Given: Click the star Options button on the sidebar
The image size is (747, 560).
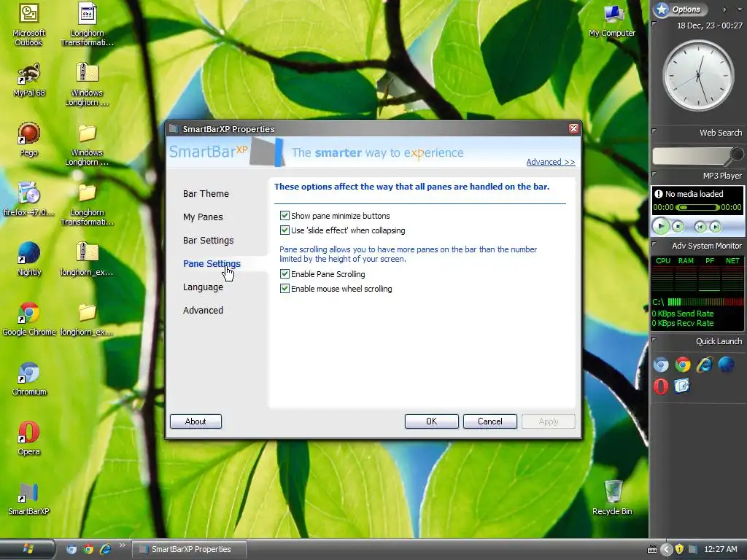Looking at the screenshot, I should point(681,9).
